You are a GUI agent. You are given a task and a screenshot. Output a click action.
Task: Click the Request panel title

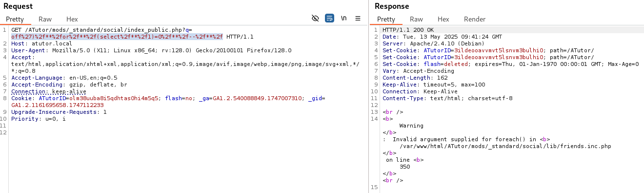point(18,6)
